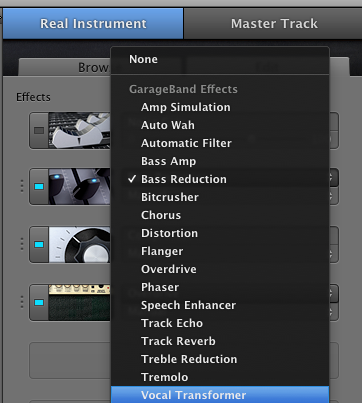Switch to the Master Track tab
Viewport: 362px width, 403px height.
point(274,24)
